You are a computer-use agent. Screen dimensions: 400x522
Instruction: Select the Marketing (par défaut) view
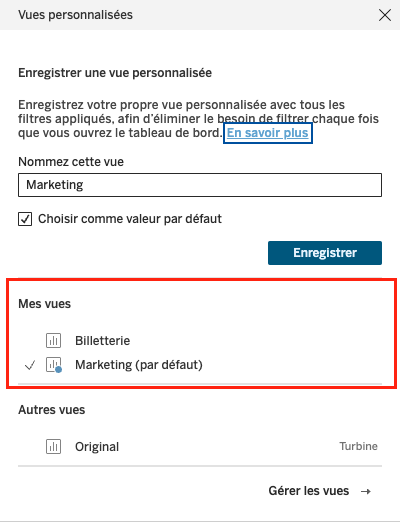139,365
